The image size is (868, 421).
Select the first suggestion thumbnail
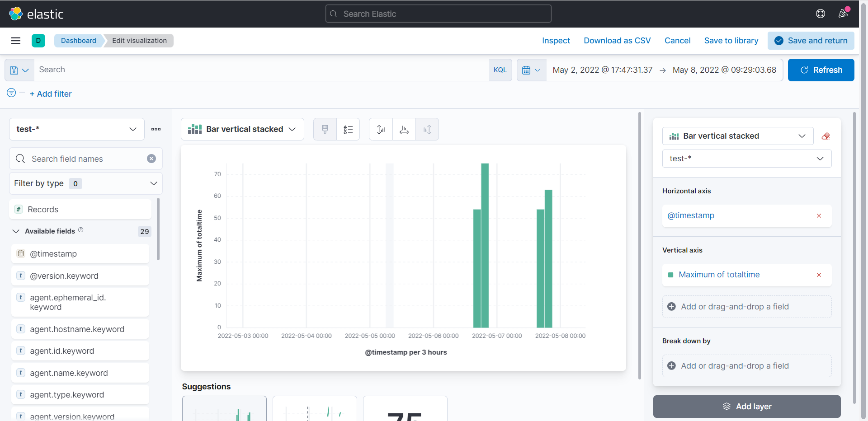(224, 408)
